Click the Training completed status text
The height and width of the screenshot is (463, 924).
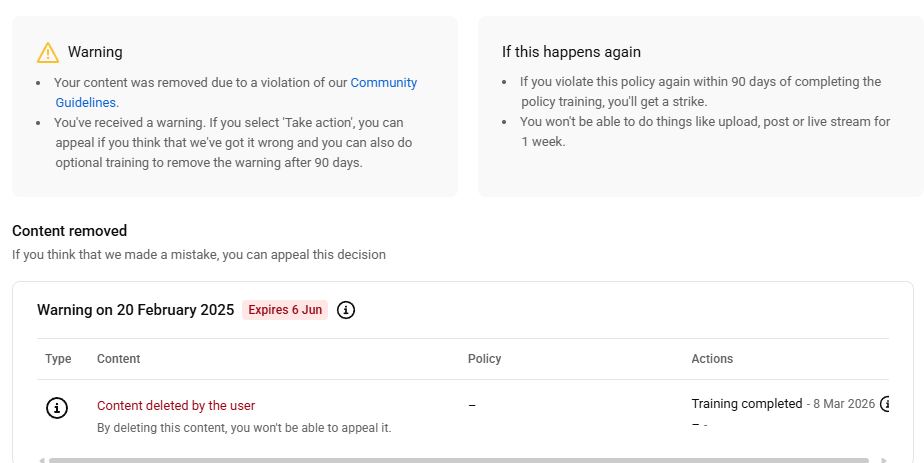746,404
